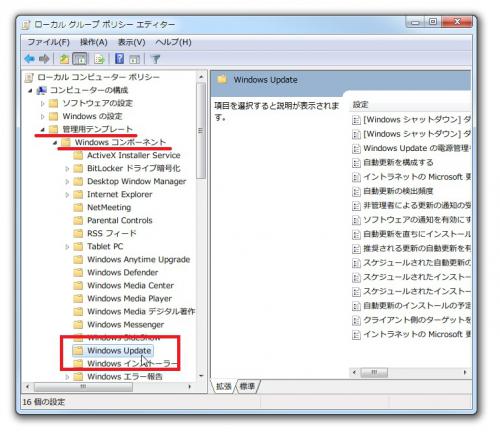Screen dimensions: 500x438
Task: Click the Back arrow toolbar icon
Action: click(x=30, y=59)
